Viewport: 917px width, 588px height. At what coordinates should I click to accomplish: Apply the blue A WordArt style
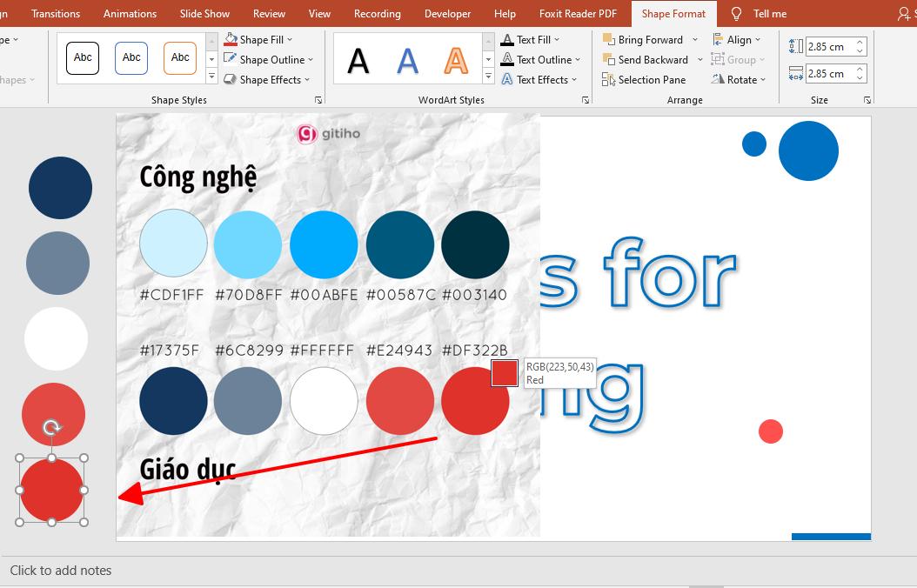coord(408,60)
